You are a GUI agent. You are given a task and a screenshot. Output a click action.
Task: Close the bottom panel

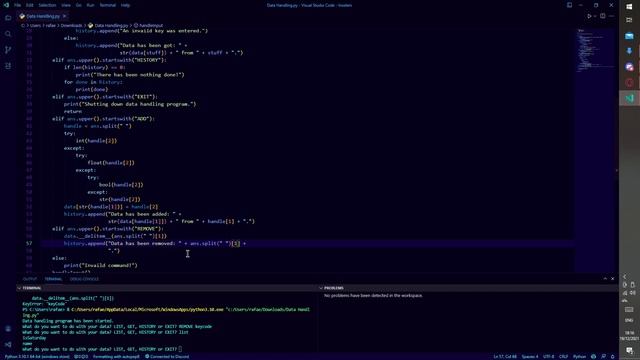click(613, 279)
